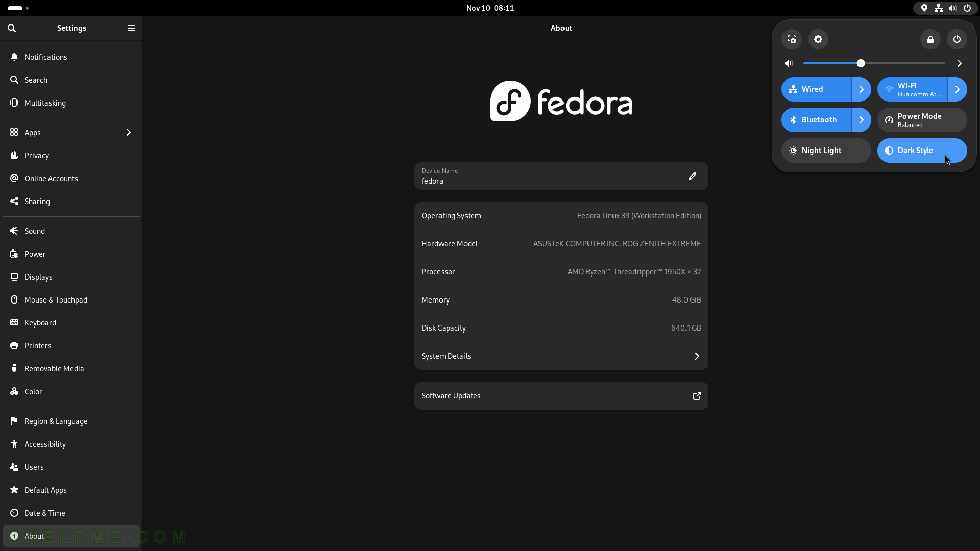
Task: Open the Software Updates row
Action: (561, 396)
